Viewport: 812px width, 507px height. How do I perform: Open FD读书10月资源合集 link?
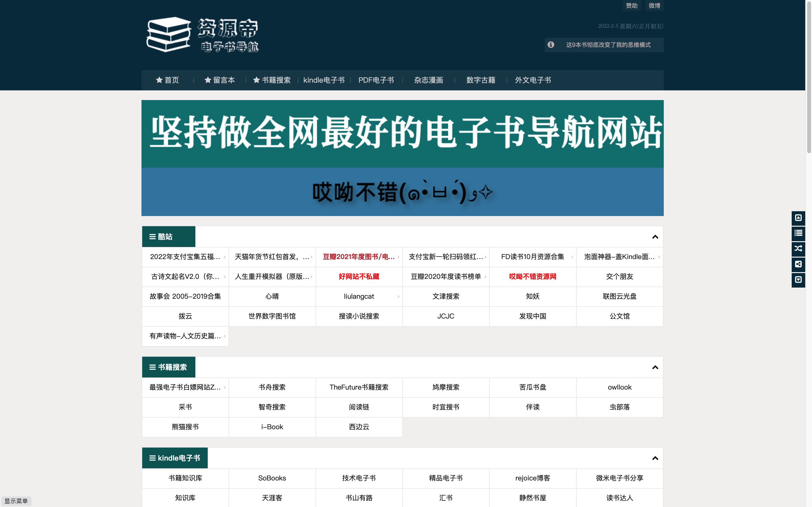click(x=532, y=257)
